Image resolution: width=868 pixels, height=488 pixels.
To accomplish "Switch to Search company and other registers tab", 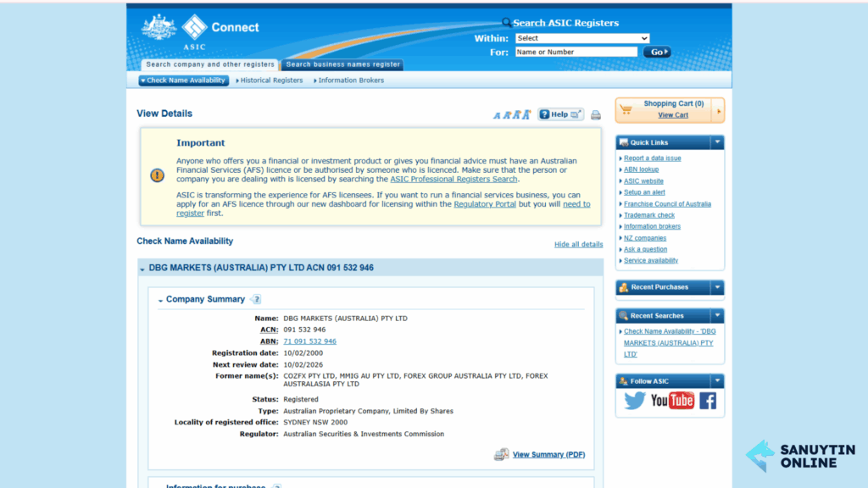I will pyautogui.click(x=210, y=64).
